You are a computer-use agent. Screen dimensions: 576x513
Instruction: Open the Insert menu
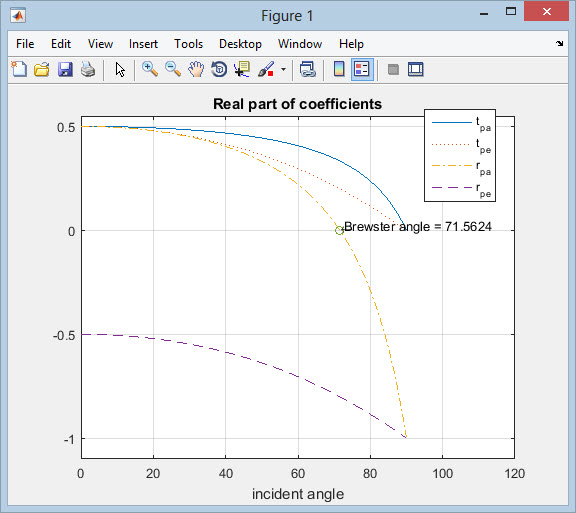143,44
